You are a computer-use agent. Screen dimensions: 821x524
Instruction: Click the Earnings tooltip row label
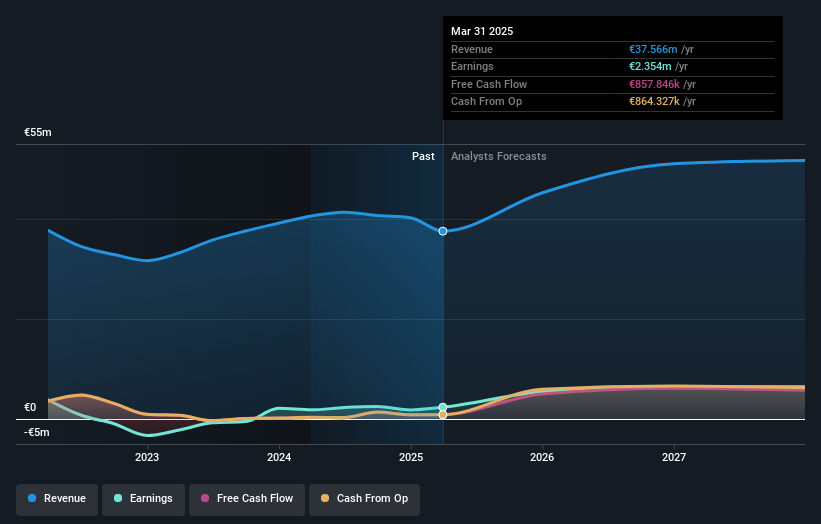tap(472, 66)
